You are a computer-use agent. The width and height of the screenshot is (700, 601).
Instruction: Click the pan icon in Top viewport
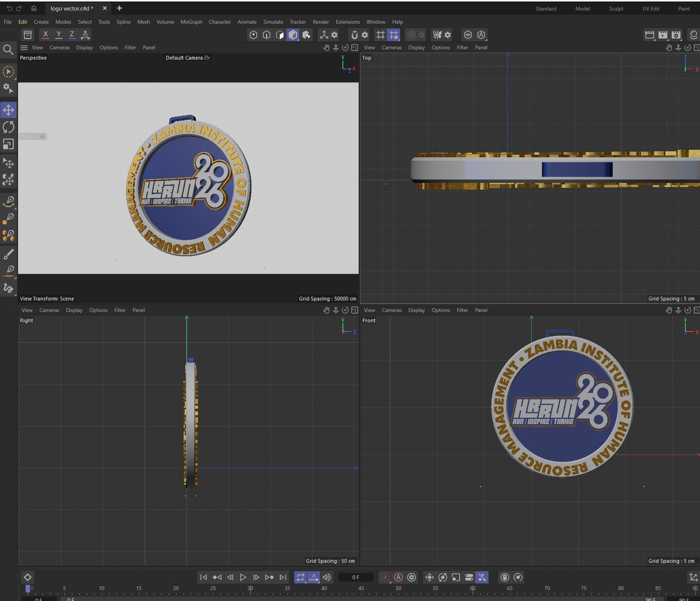pos(669,47)
